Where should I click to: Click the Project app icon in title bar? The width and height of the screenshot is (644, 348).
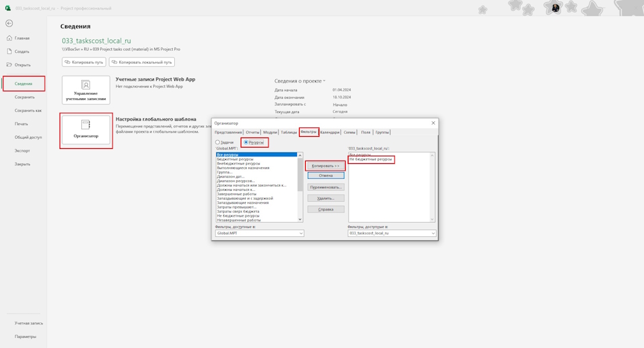click(8, 8)
